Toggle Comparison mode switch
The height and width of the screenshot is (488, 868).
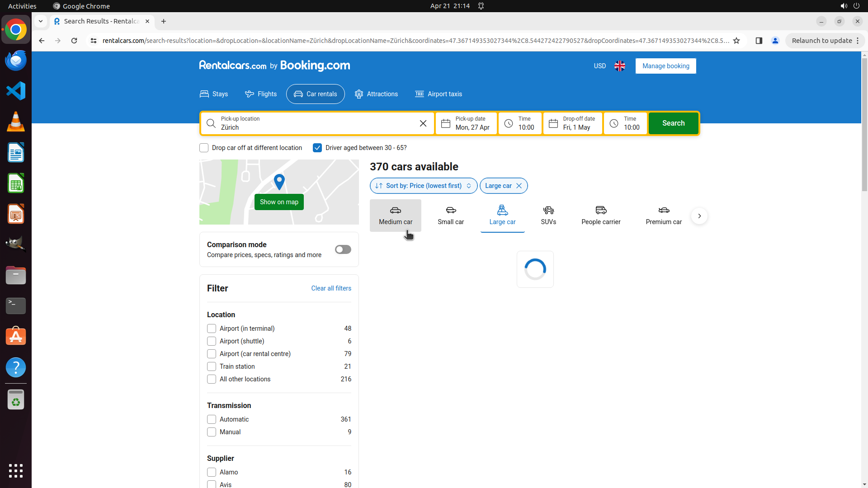pos(343,249)
